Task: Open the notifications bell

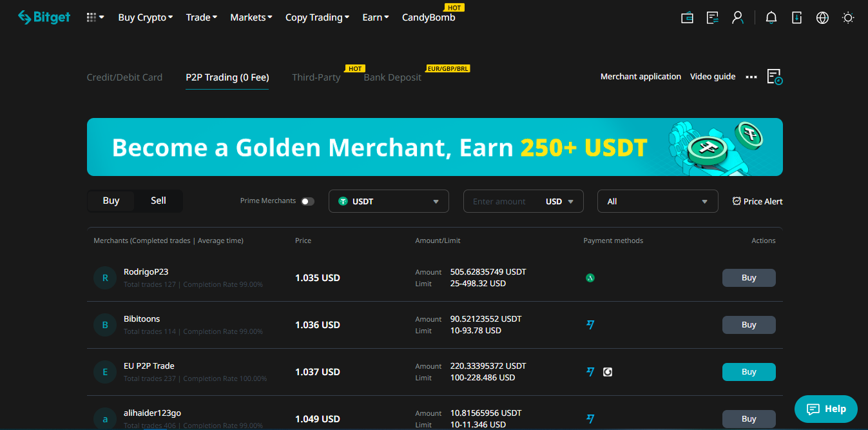Action: [x=771, y=17]
